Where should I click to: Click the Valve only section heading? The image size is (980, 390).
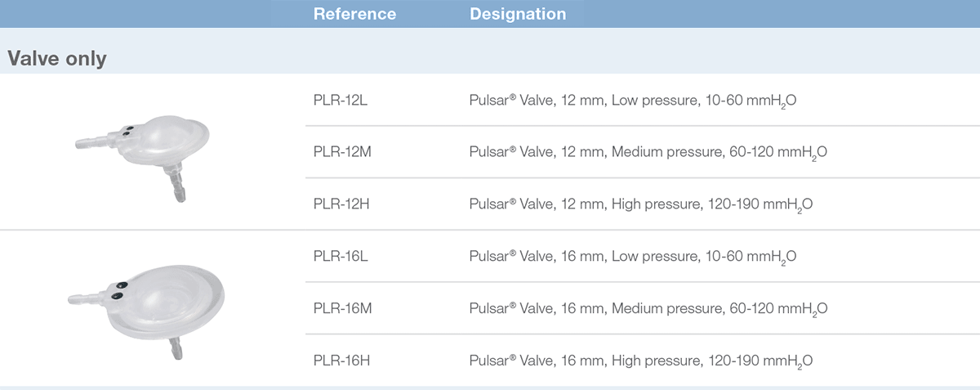pos(57,59)
